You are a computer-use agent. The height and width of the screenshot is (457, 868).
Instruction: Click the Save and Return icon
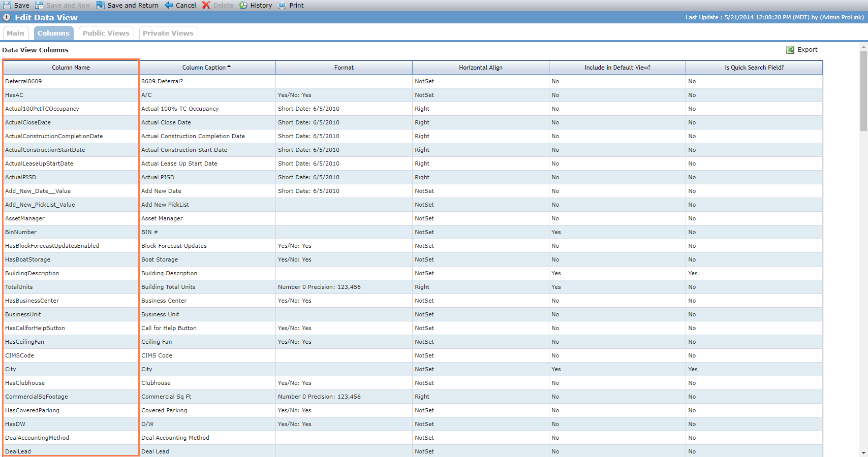tap(101, 5)
